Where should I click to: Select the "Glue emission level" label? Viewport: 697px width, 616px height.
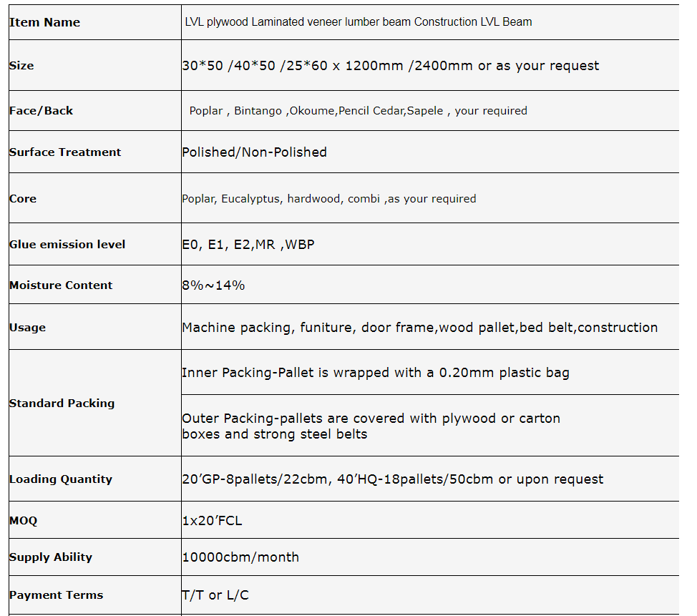[x=67, y=245]
